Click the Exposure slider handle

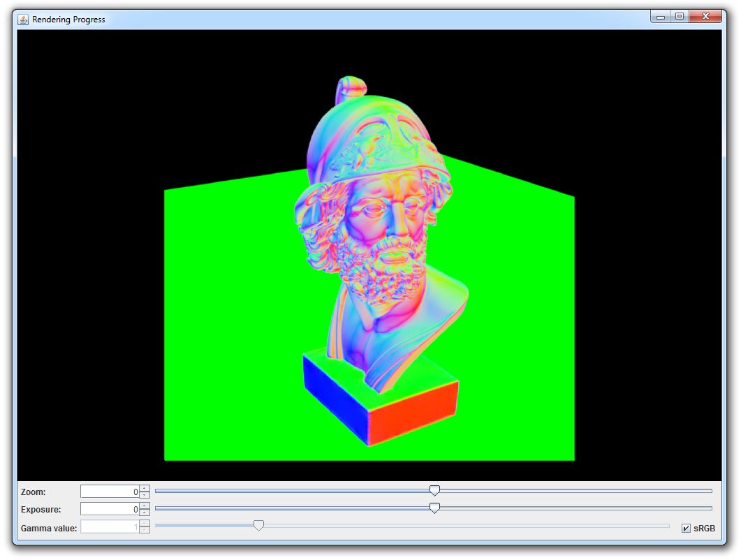coord(434,508)
